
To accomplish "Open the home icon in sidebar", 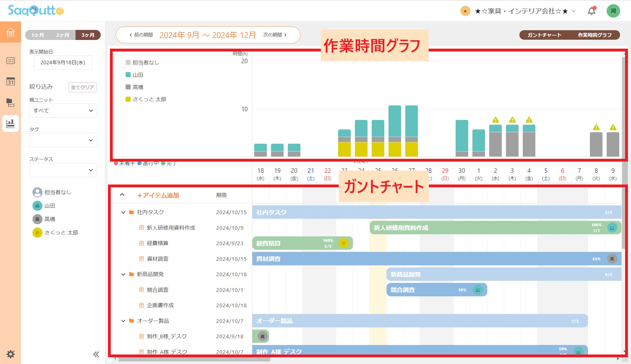I will tap(10, 32).
